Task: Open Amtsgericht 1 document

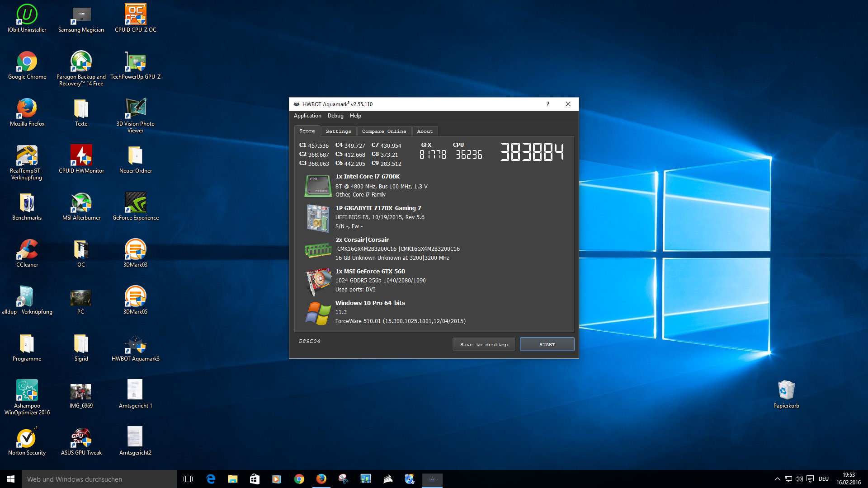Action: (x=136, y=394)
